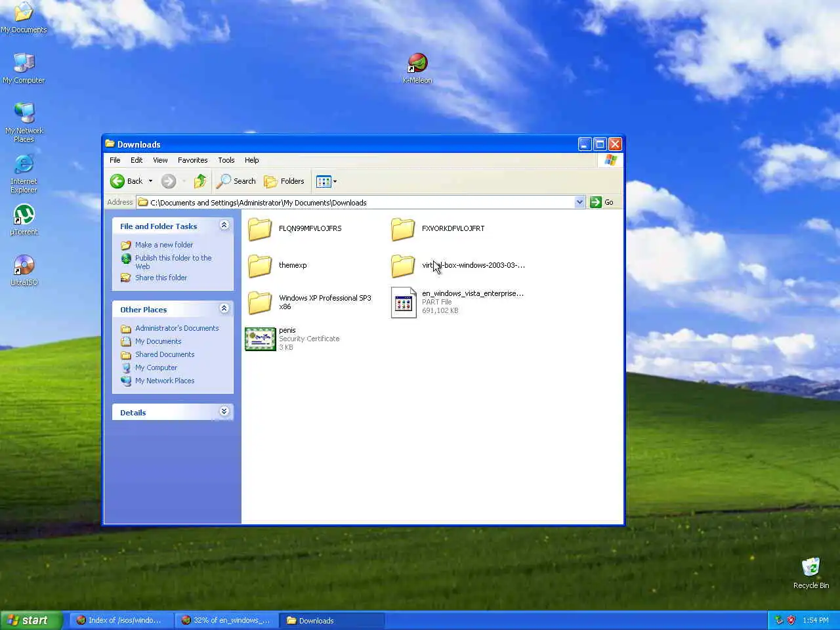Expand the Address bar dropdown arrow
Viewport: 840px width, 630px height.
(579, 202)
